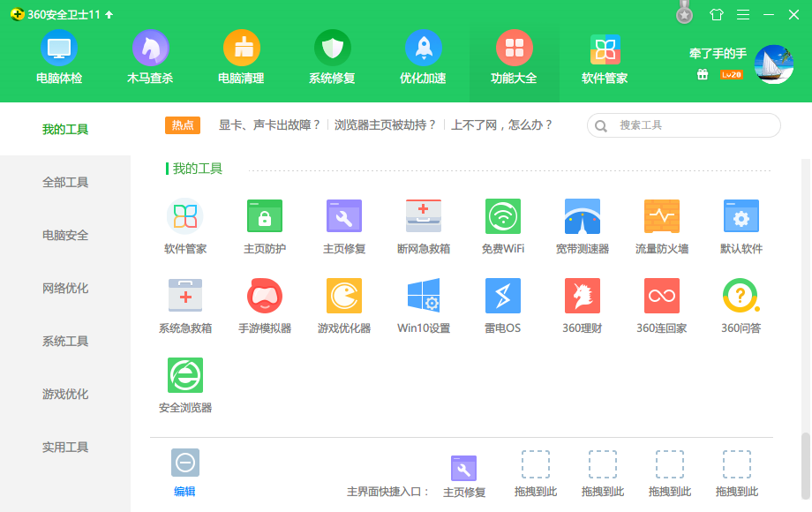Launch the 雷电OS tool
Viewport: 812px width, 512px height.
click(503, 306)
